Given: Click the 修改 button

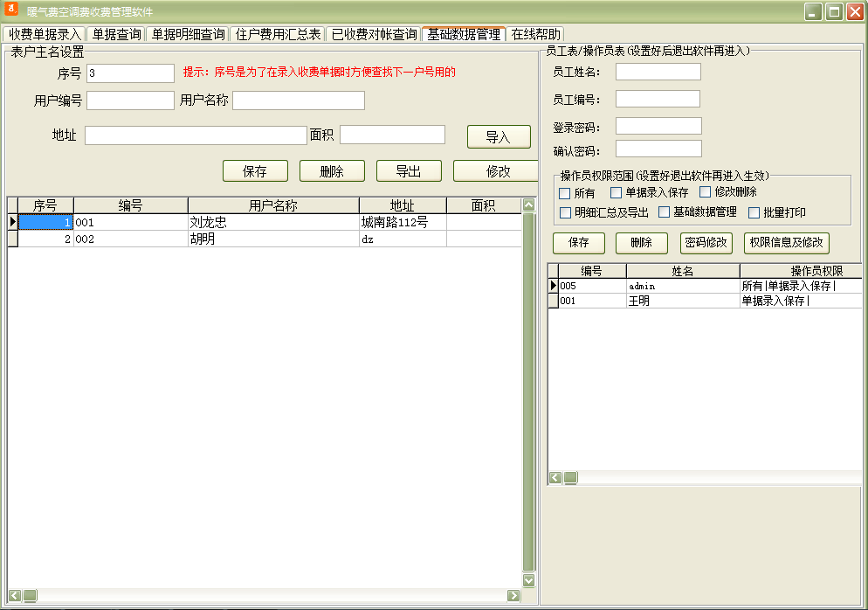Looking at the screenshot, I should 497,171.
